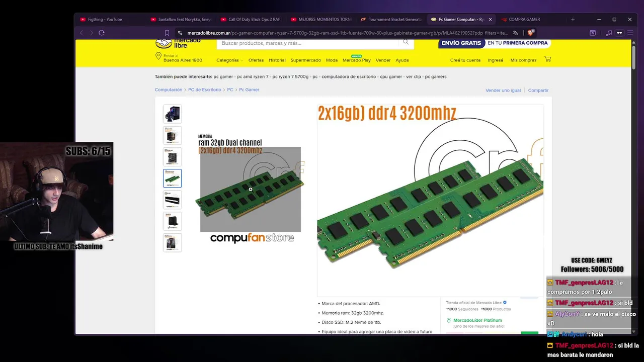Click the music note toolbar icon

point(609,33)
